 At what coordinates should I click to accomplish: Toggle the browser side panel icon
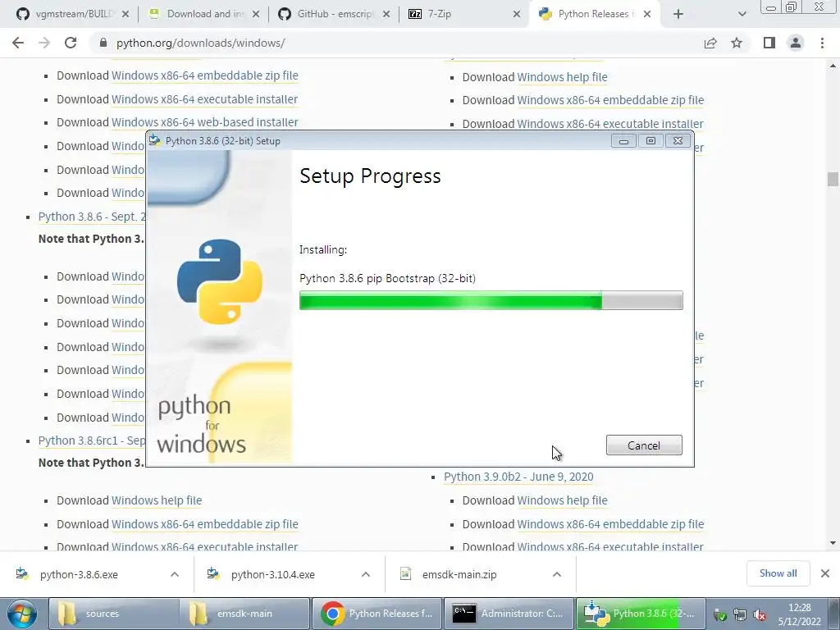click(769, 43)
